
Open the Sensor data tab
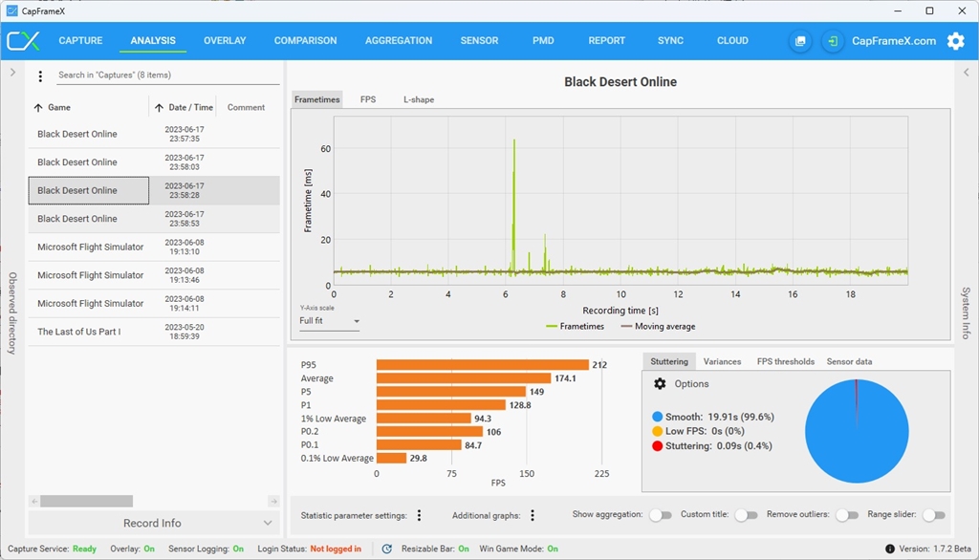(x=849, y=361)
